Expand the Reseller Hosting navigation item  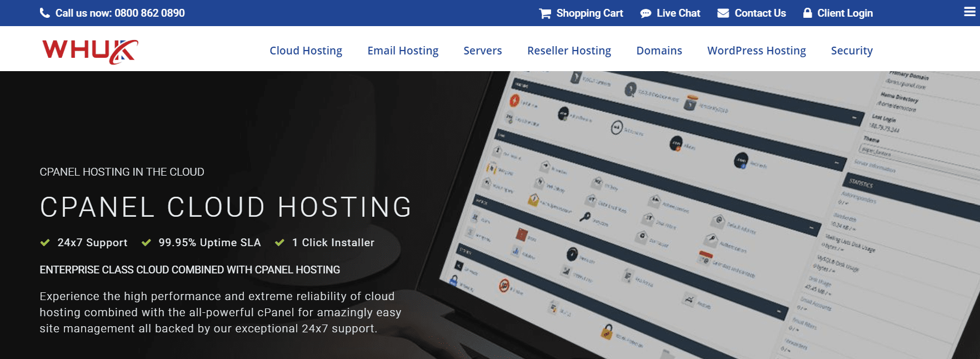[569, 51]
